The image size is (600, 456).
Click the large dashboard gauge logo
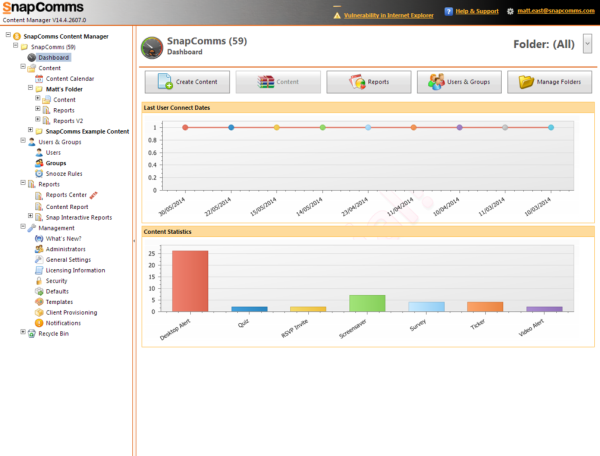point(152,47)
